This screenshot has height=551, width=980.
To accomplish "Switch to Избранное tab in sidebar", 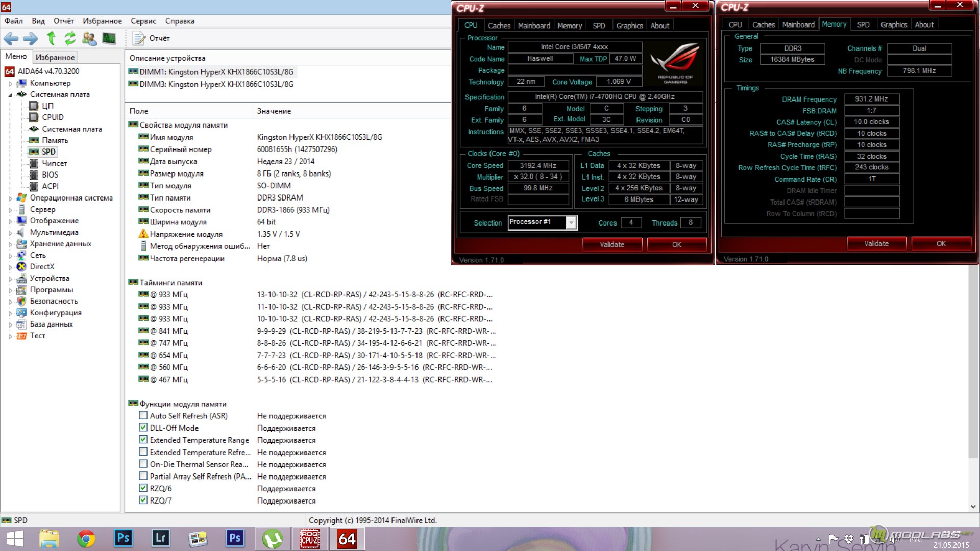I will [x=55, y=57].
